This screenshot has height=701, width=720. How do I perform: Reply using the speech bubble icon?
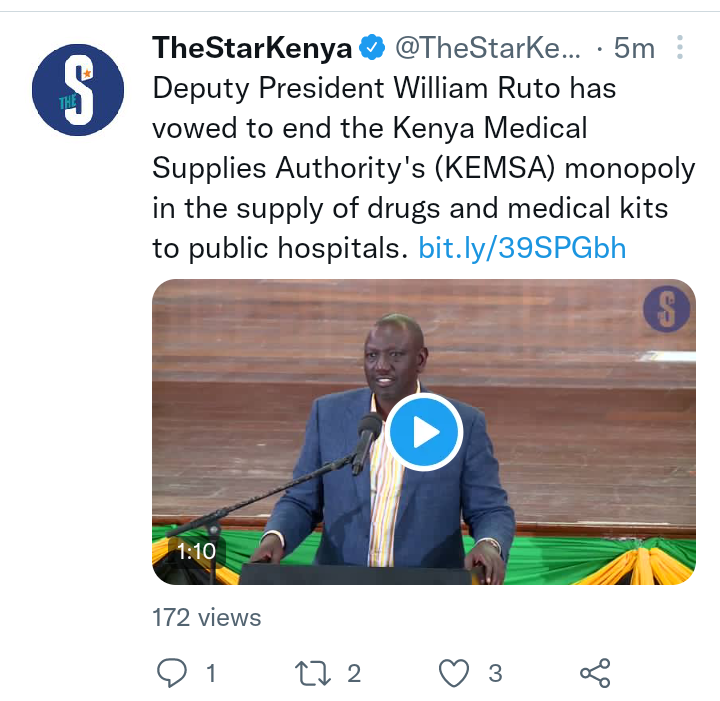click(x=172, y=673)
